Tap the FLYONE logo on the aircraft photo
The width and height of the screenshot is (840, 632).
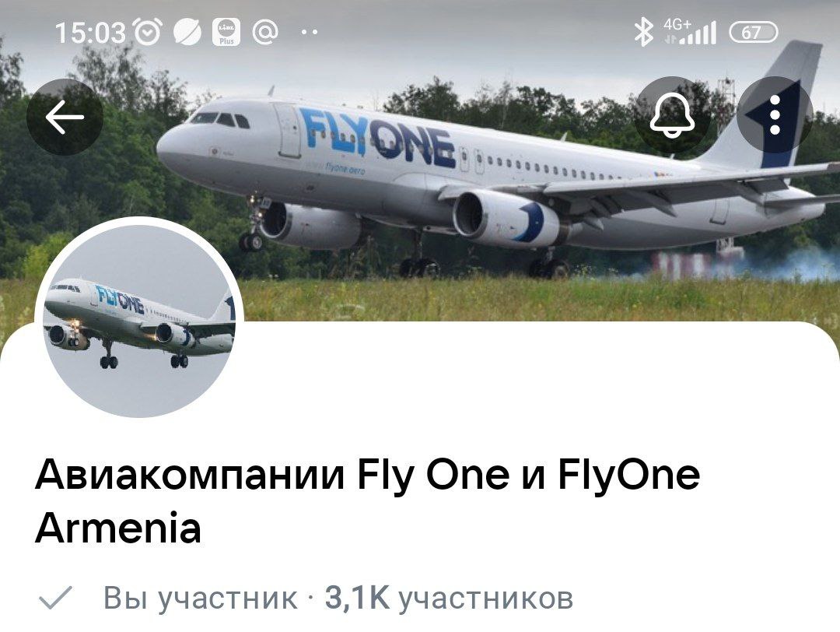coord(379,137)
